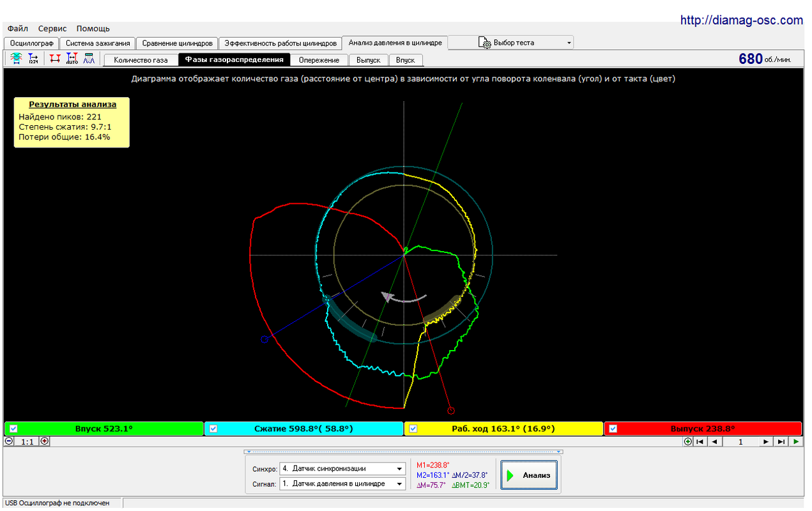Click the cyan Сжатие 598.8° bar
Viewport: 812px width, 511px height.
[x=304, y=429]
